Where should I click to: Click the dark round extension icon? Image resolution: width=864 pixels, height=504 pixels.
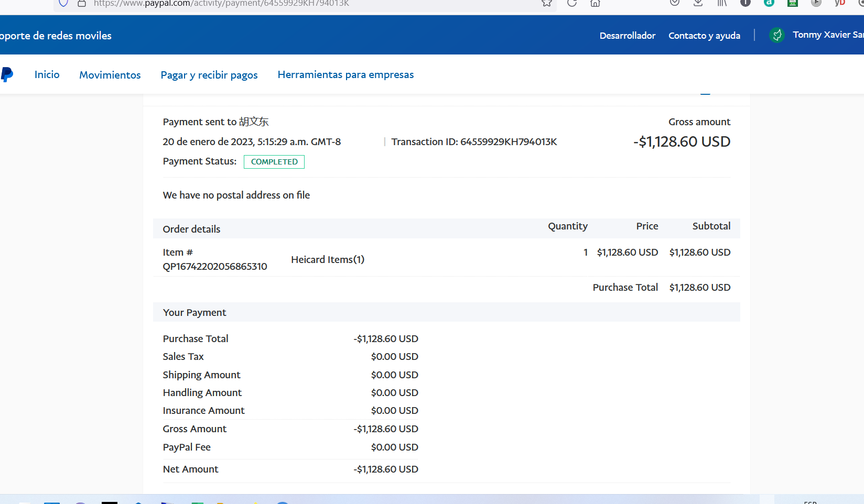pyautogui.click(x=745, y=3)
